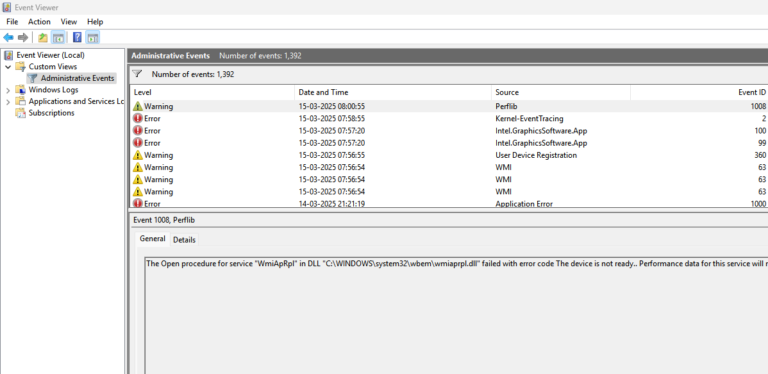Open the View menu

[69, 22]
